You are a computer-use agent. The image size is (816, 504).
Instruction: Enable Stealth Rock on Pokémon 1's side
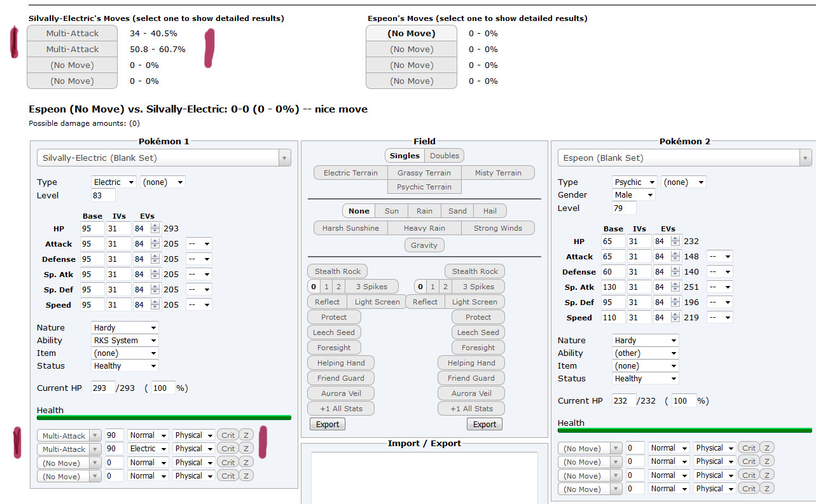tap(337, 271)
